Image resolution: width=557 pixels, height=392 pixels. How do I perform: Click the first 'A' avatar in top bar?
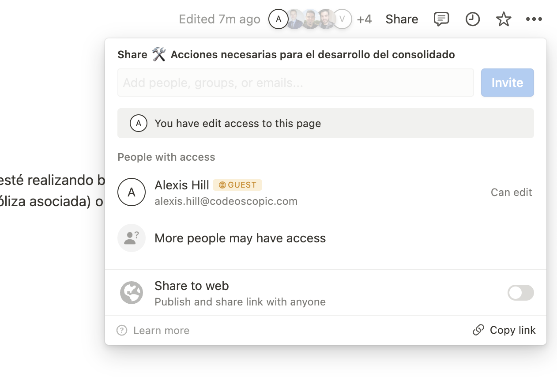click(x=278, y=19)
